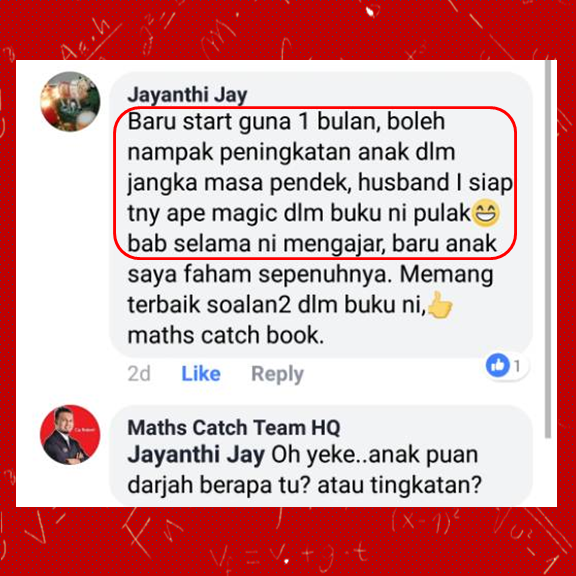Open Maths Catch Team HQ profile picture
Viewport: 576px width, 576px height.
[70, 435]
